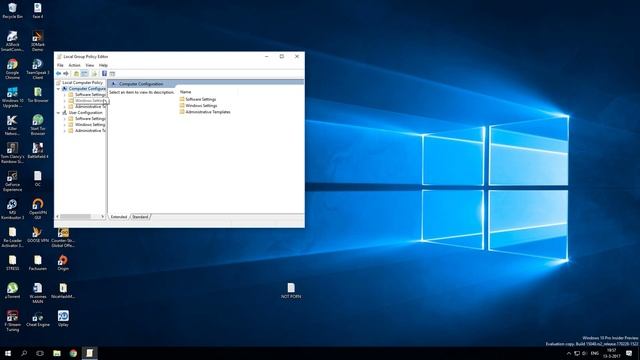Switch to the Extended tab

point(119,217)
